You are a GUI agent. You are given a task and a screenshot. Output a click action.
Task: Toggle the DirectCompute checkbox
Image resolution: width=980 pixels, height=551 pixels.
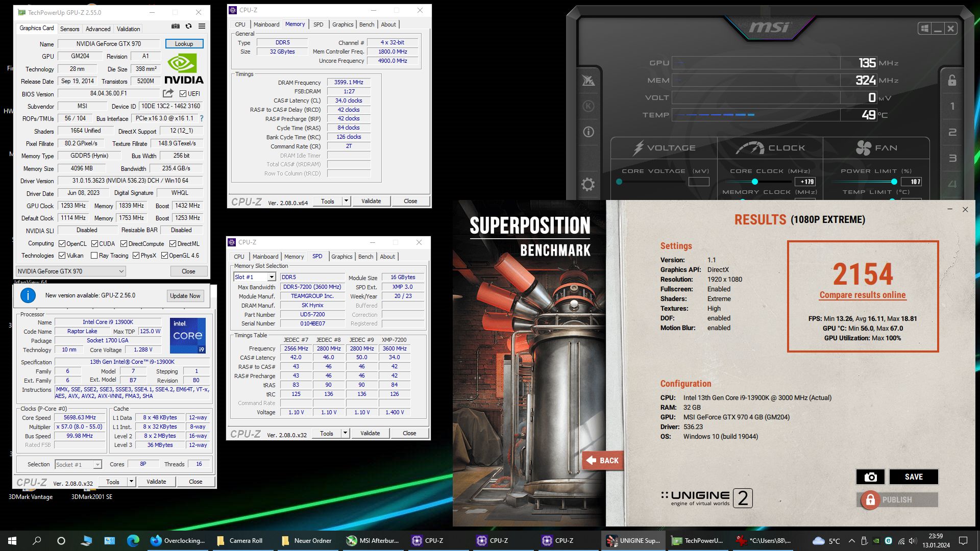(x=124, y=244)
